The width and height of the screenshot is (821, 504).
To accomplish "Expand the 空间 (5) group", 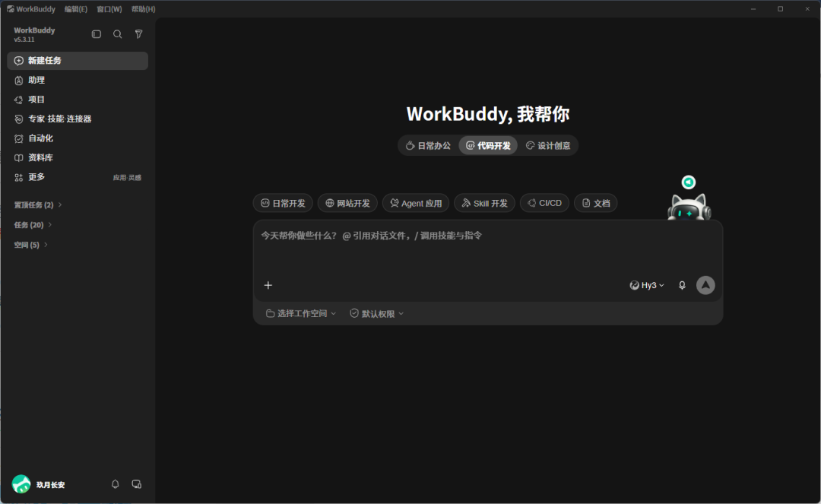I will [30, 245].
